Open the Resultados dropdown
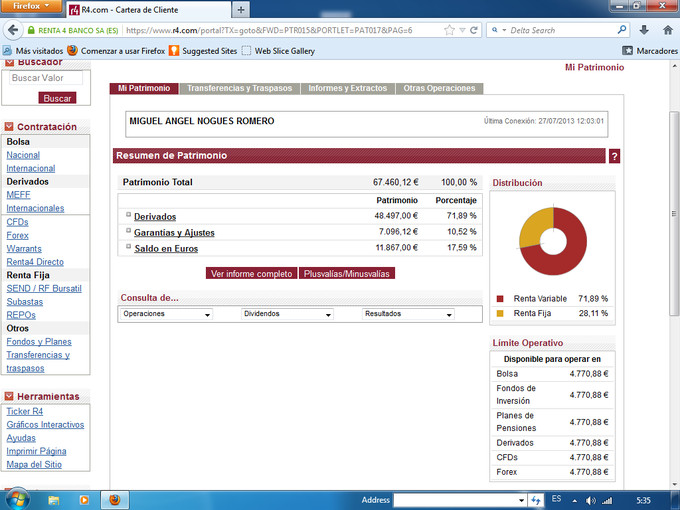 tap(408, 314)
